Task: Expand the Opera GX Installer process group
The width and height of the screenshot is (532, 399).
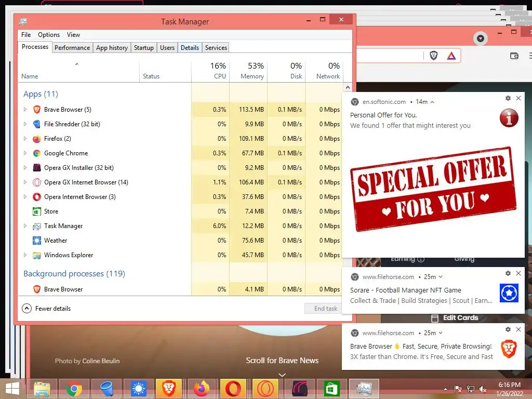Action: click(x=25, y=168)
